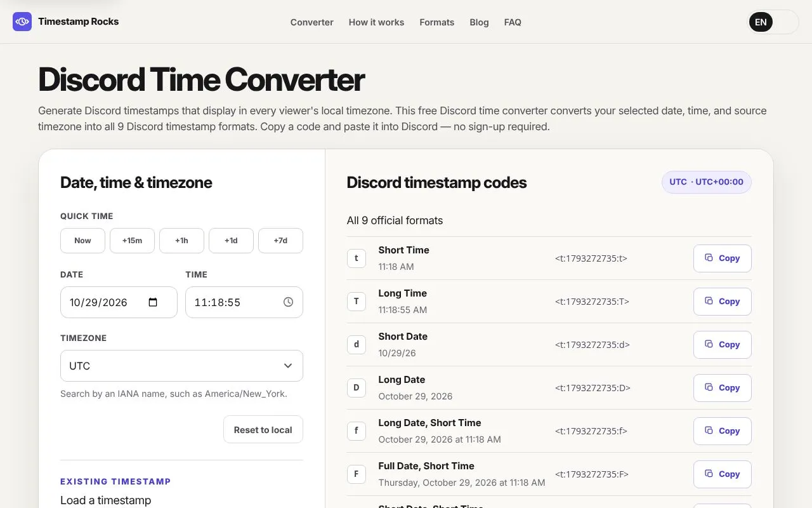Copy the Long Time timestamp code

click(722, 302)
